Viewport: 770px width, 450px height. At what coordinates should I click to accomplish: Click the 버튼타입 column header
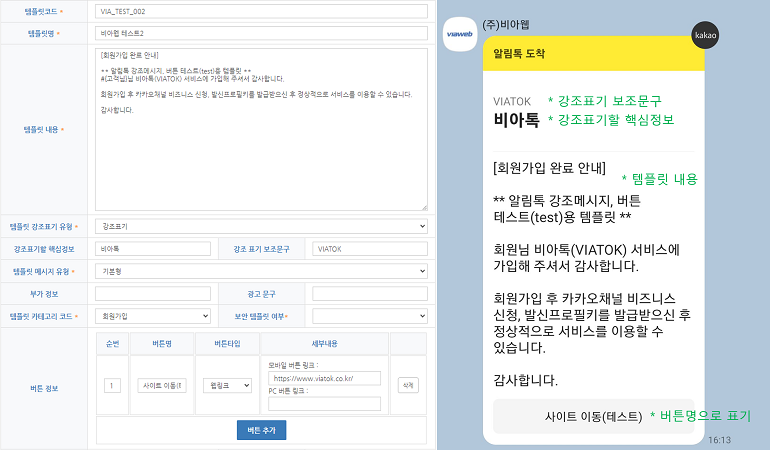pyautogui.click(x=227, y=343)
